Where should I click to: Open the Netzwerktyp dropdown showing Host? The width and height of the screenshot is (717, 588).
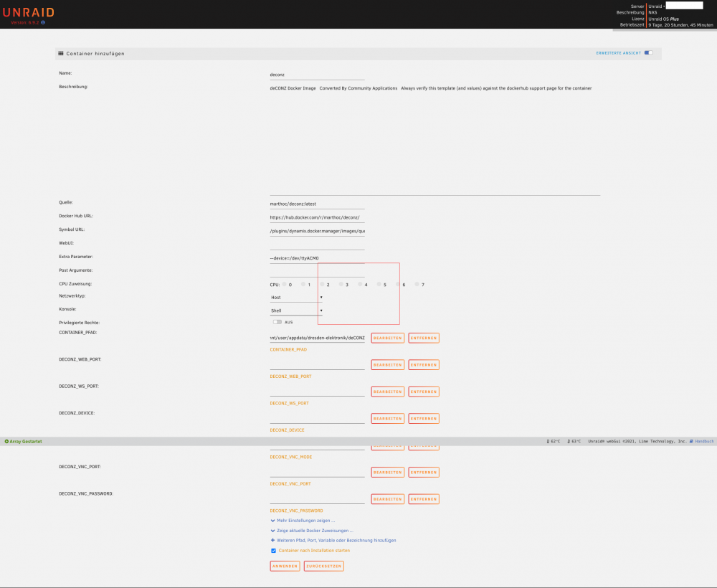tap(296, 297)
